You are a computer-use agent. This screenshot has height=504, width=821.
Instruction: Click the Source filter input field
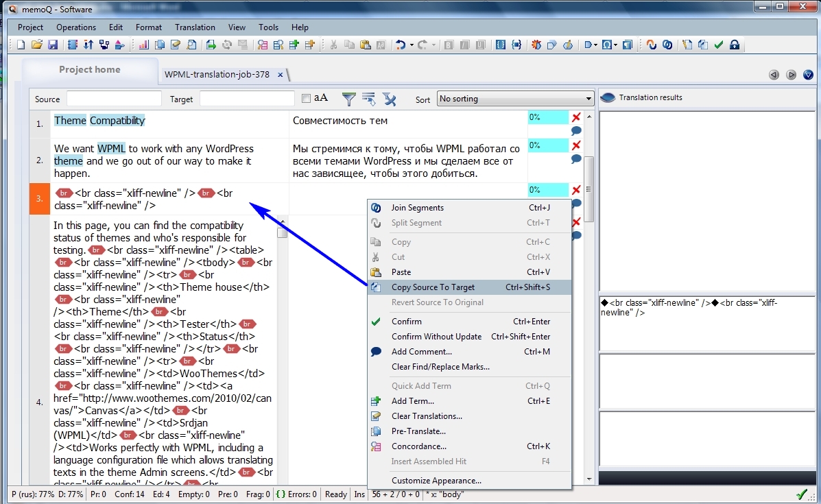click(113, 99)
